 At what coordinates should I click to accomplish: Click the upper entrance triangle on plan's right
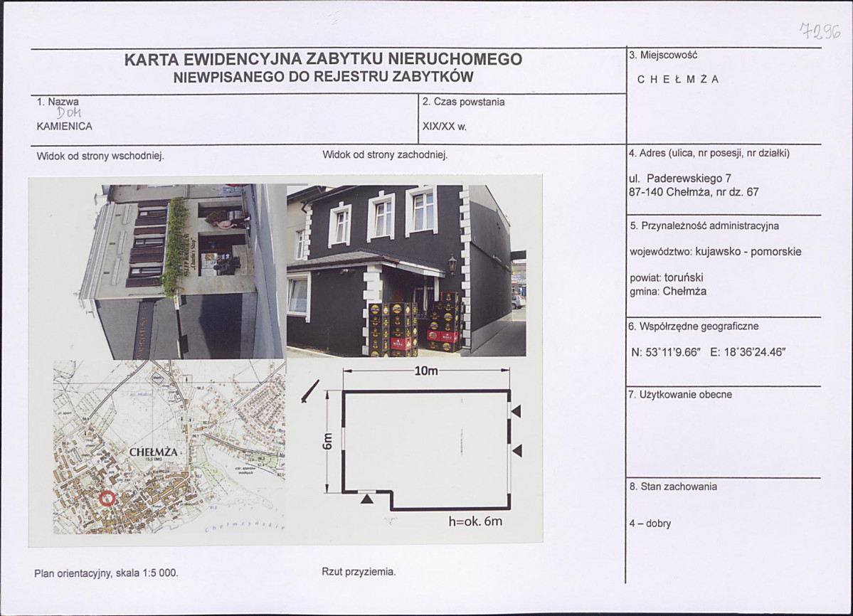click(x=516, y=411)
